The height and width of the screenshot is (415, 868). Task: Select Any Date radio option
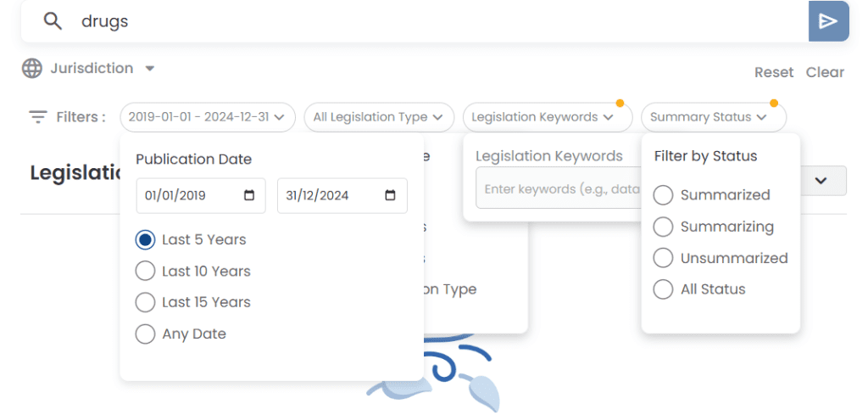click(145, 334)
